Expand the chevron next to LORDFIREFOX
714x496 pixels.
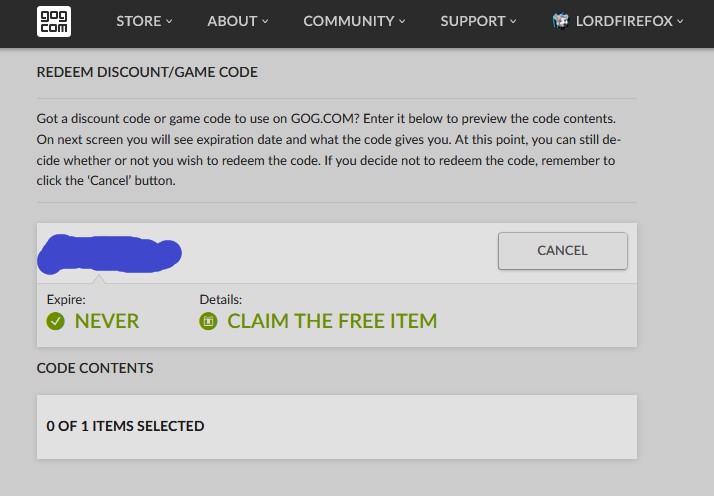[680, 21]
